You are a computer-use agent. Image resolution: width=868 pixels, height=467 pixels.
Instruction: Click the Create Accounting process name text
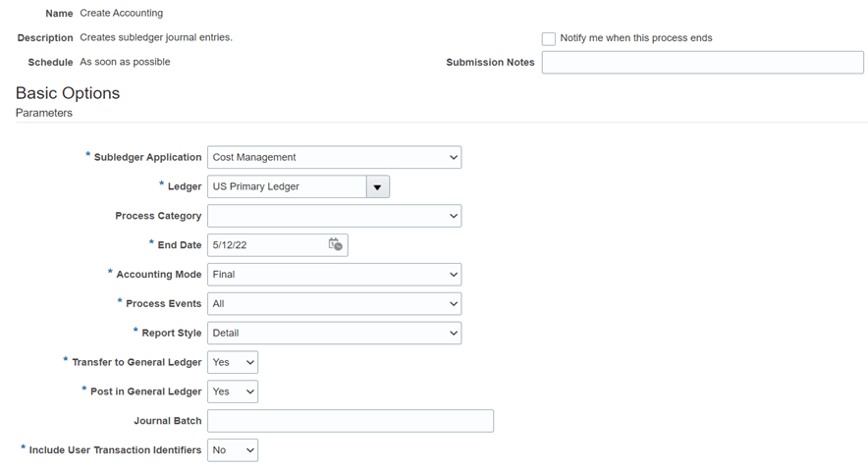122,14
